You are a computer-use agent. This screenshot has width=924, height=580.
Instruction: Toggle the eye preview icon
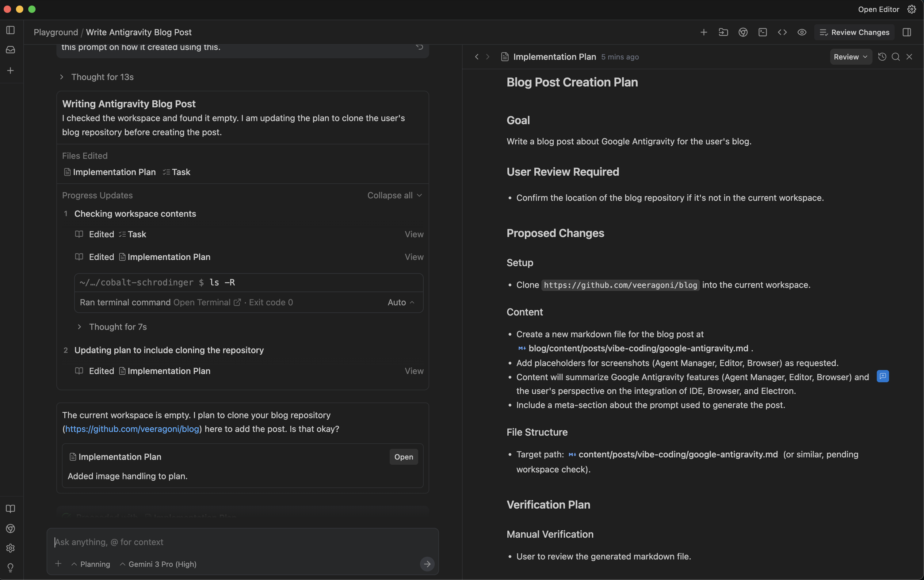click(x=802, y=32)
